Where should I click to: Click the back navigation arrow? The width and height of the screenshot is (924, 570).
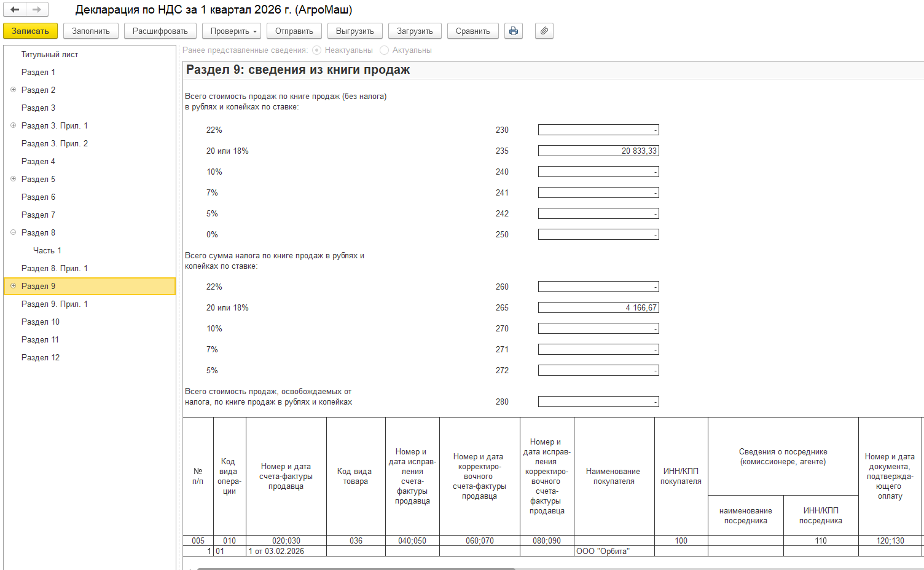(x=15, y=10)
